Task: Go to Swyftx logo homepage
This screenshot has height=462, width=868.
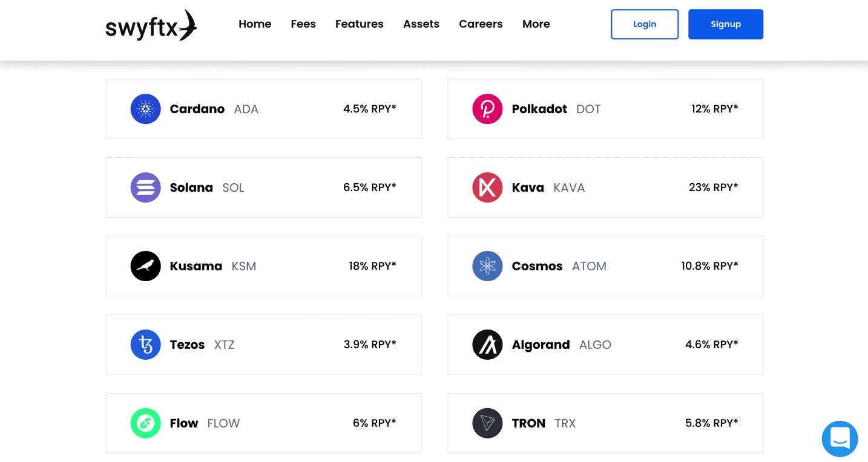Action: click(151, 25)
